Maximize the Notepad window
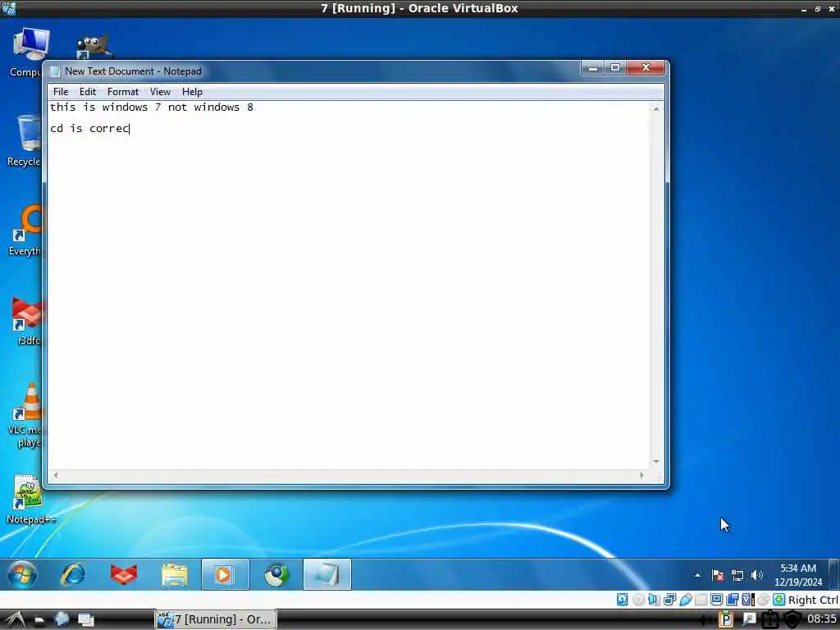 tap(615, 68)
